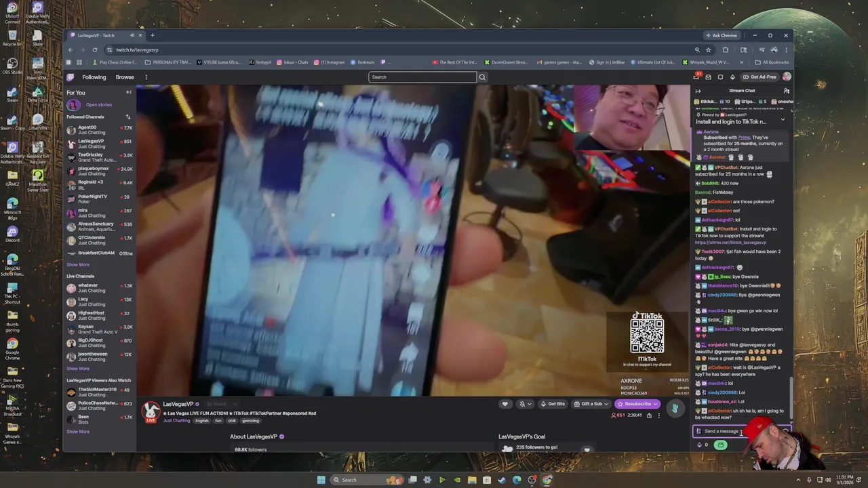The height and width of the screenshot is (488, 868).
Task: Go back in Chrome
Action: (x=71, y=49)
